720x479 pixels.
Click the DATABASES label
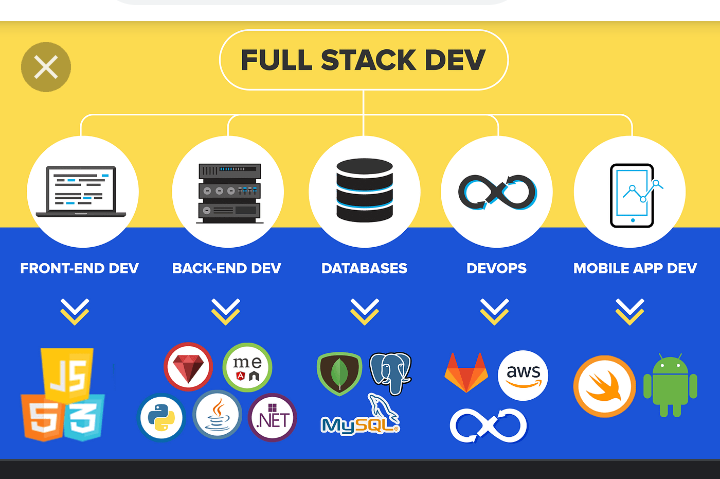tap(364, 268)
